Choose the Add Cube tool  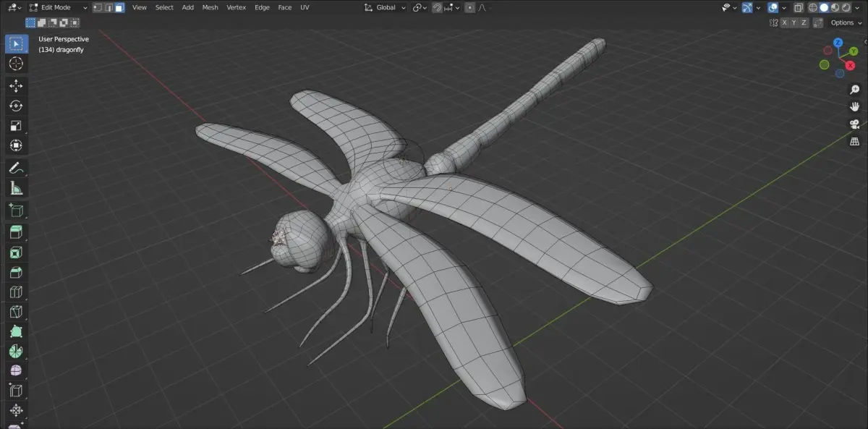coord(16,211)
